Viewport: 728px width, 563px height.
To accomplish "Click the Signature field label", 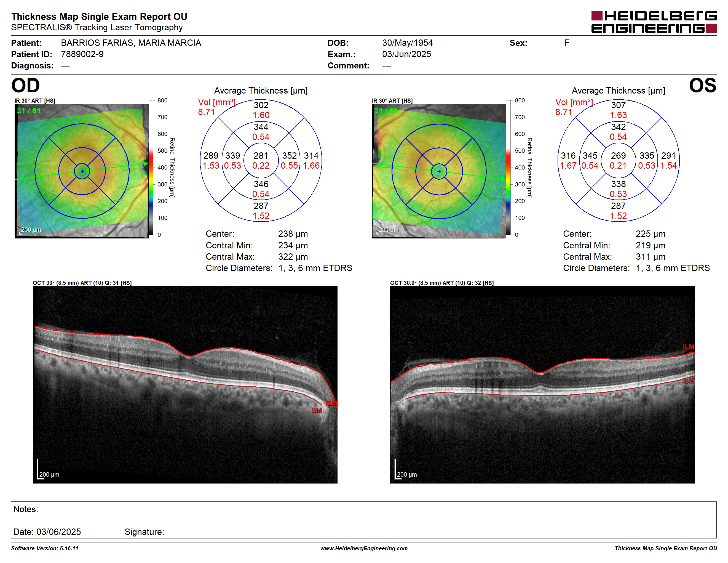I will pyautogui.click(x=144, y=532).
